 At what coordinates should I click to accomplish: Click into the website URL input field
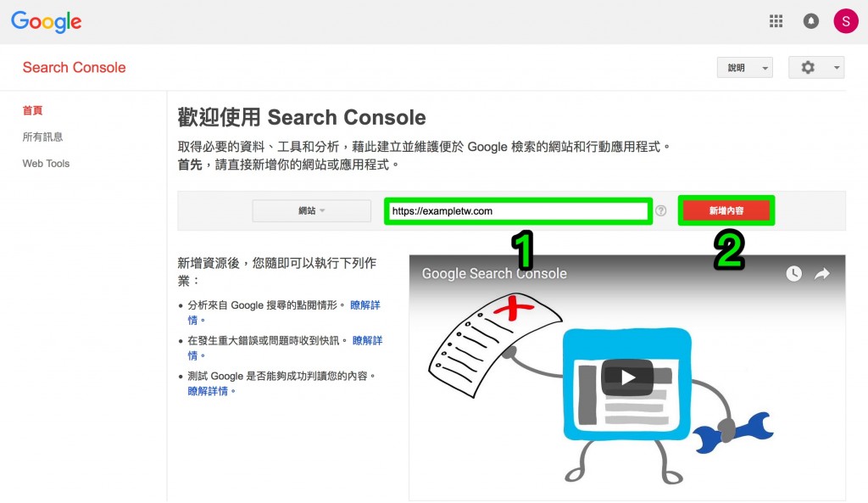point(518,211)
